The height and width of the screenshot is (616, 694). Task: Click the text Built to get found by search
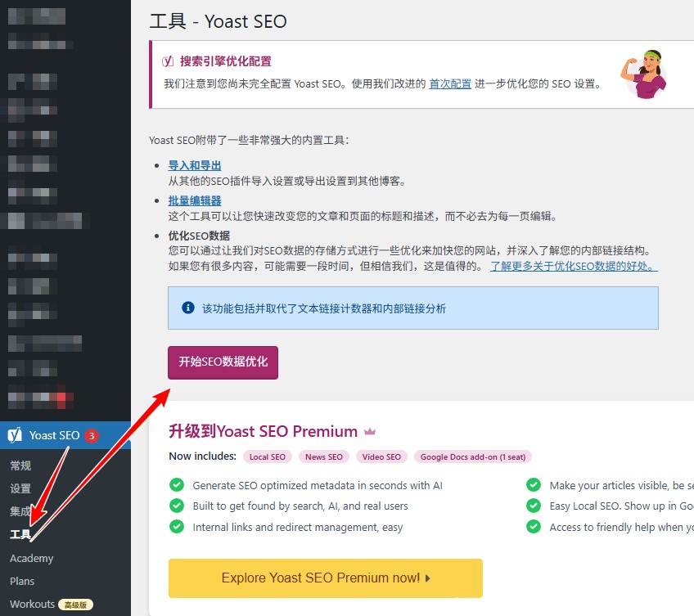[x=300, y=506]
